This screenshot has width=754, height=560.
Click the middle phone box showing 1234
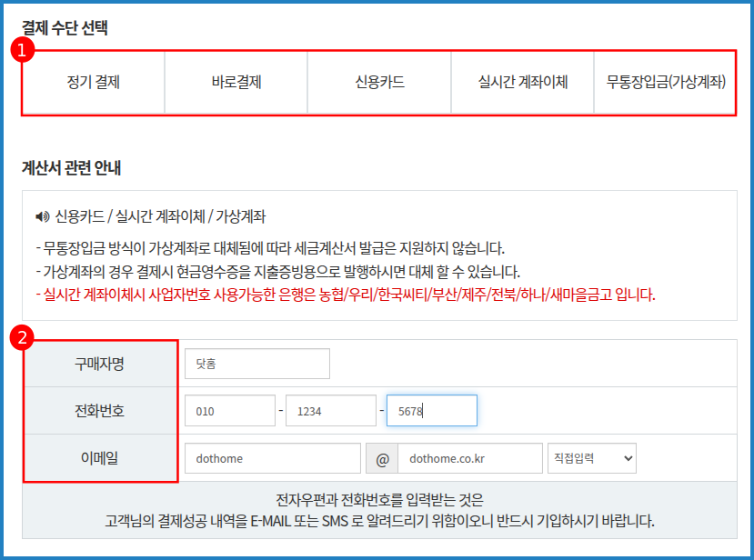coord(330,410)
